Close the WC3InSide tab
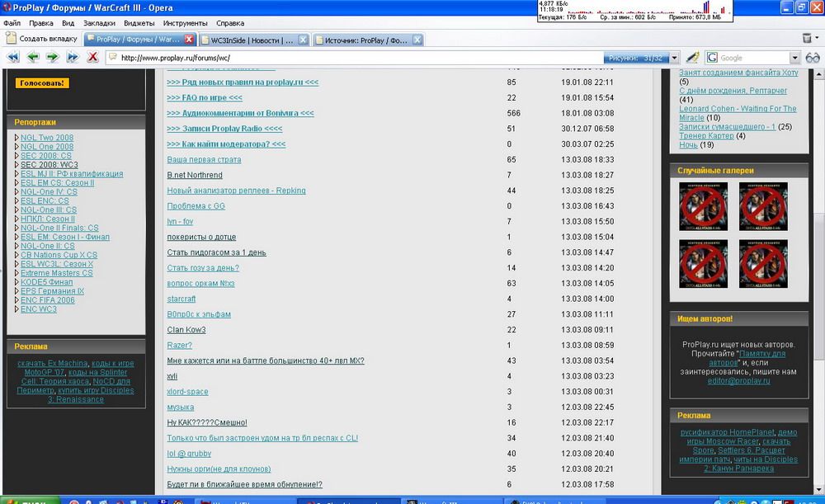The height and width of the screenshot is (504, 825). tap(303, 40)
